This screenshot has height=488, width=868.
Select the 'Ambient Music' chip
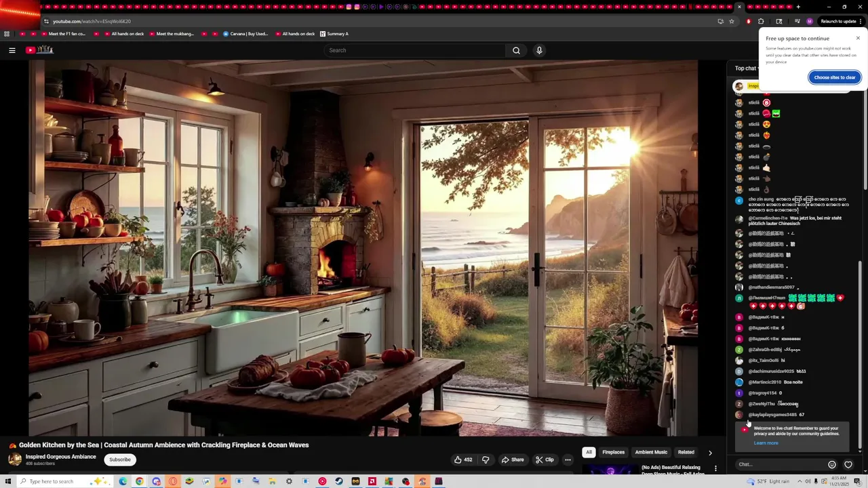pyautogui.click(x=651, y=452)
